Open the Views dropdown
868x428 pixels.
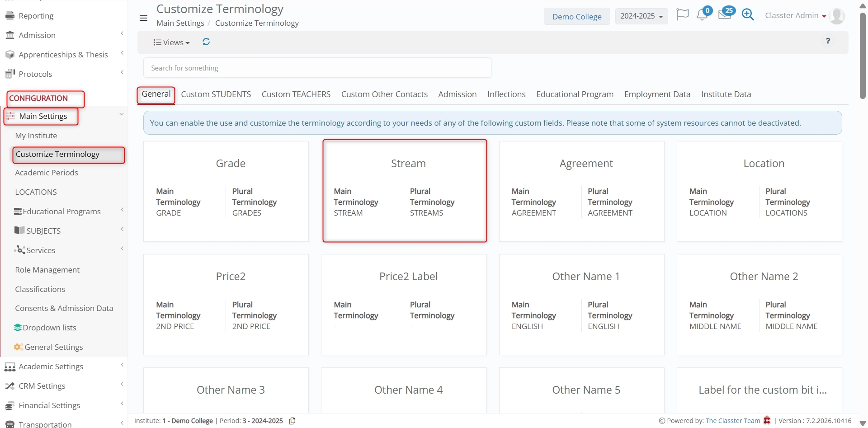pos(171,42)
